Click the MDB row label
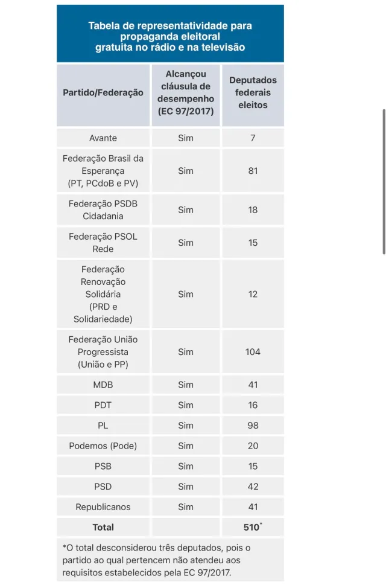 point(103,385)
